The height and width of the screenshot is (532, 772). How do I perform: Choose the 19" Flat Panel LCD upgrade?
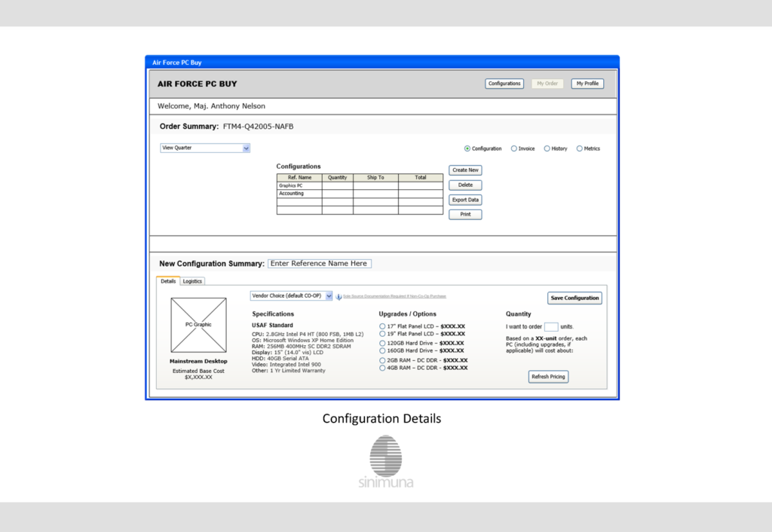[x=382, y=334]
